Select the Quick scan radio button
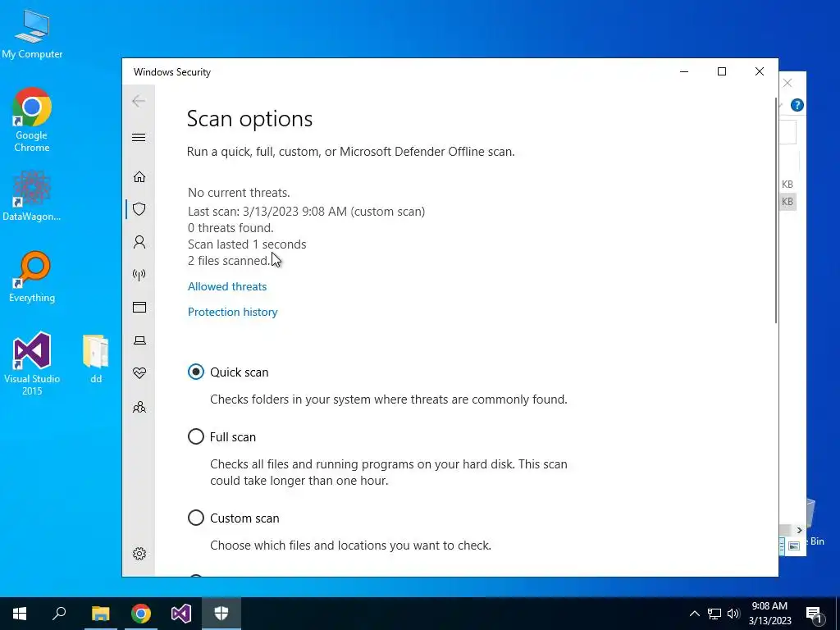 tap(196, 372)
